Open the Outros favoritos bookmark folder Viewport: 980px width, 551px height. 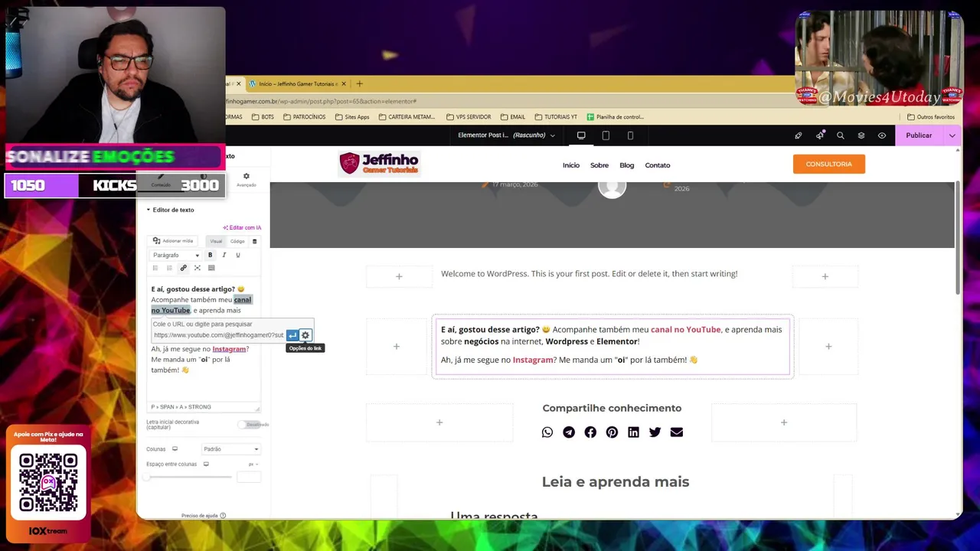tap(930, 117)
